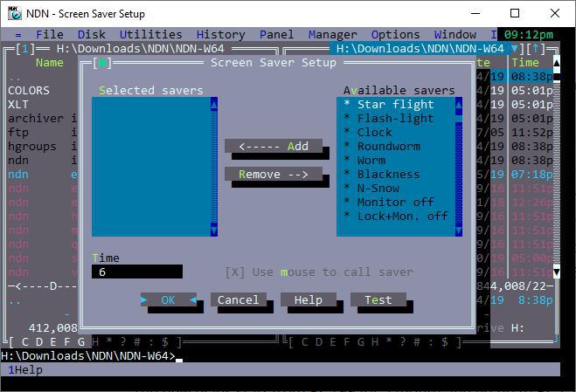Select the hgroups entry in left panel
The width and height of the screenshot is (576, 392).
coord(32,146)
